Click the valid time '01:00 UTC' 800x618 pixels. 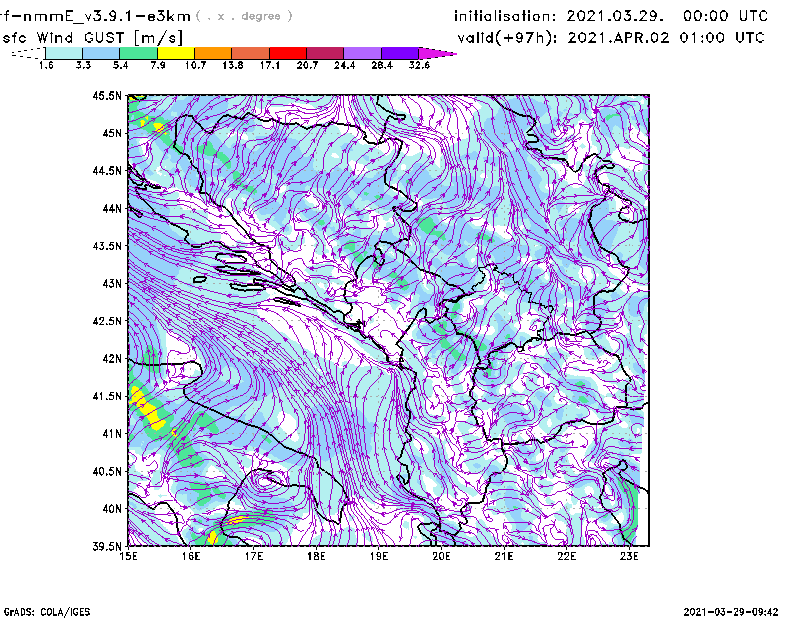(x=722, y=38)
